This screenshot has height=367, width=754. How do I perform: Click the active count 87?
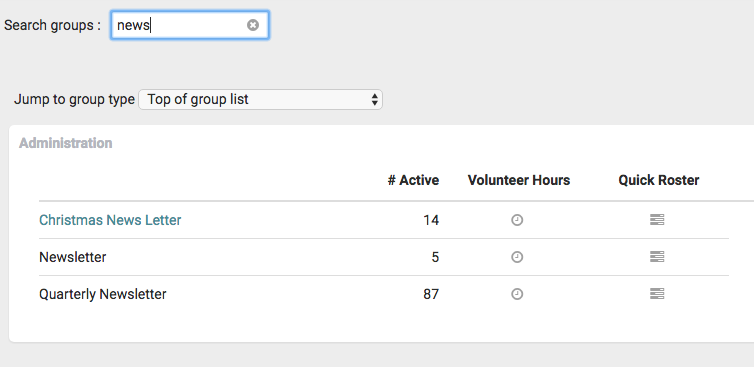[x=431, y=294]
